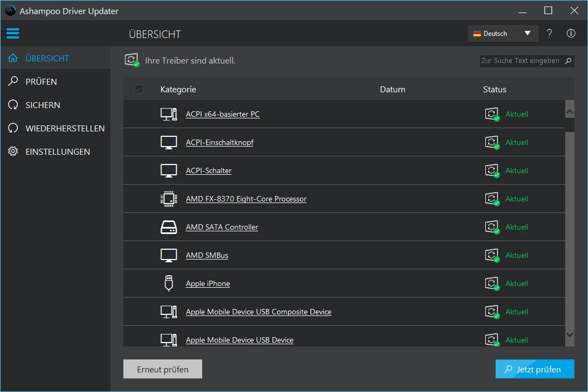The height and width of the screenshot is (392, 588).
Task: Click the language dropdown arrow
Action: [x=527, y=33]
